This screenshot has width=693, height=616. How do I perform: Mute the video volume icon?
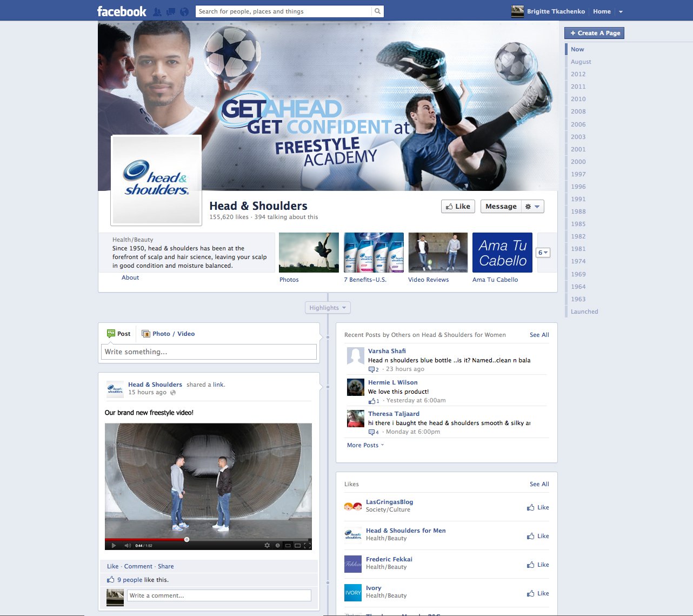[x=128, y=546]
